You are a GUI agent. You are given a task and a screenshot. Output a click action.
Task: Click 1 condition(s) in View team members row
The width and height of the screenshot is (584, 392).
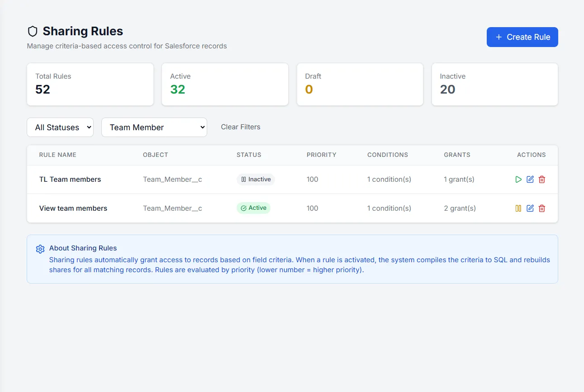click(389, 208)
